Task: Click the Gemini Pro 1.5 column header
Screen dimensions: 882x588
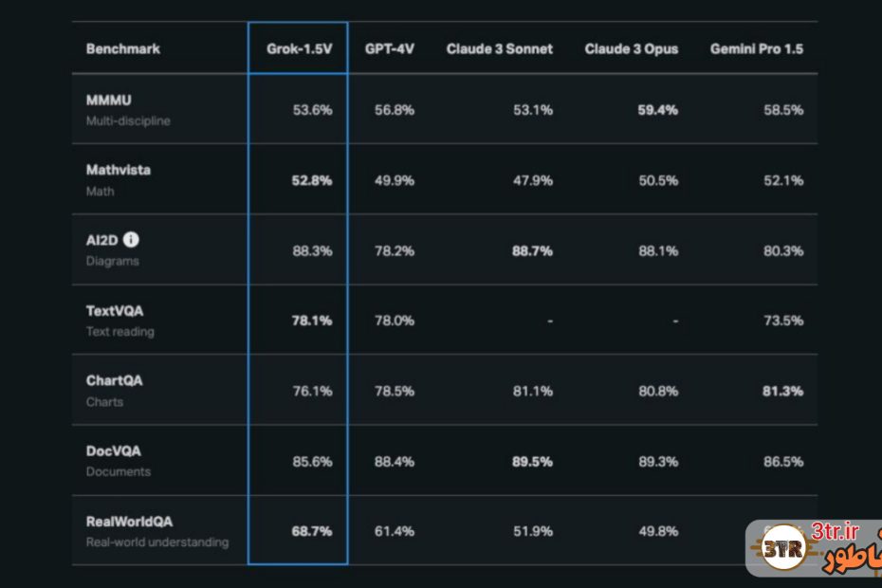Action: (x=756, y=48)
